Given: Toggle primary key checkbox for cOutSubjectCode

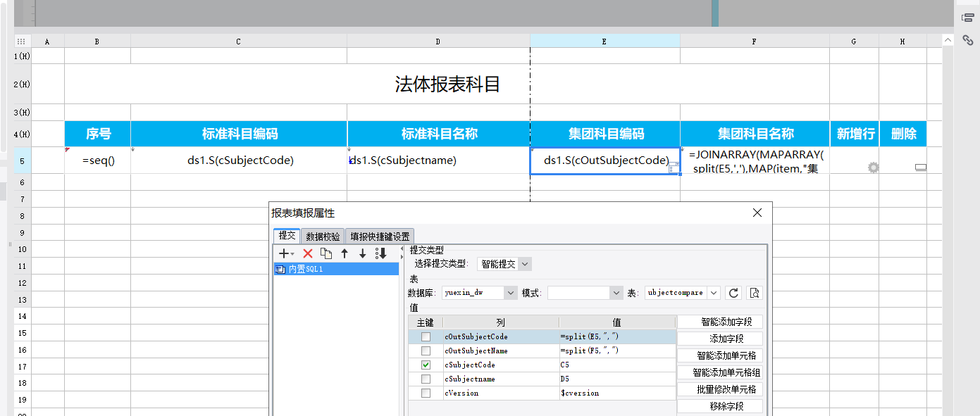Looking at the screenshot, I should coord(426,337).
